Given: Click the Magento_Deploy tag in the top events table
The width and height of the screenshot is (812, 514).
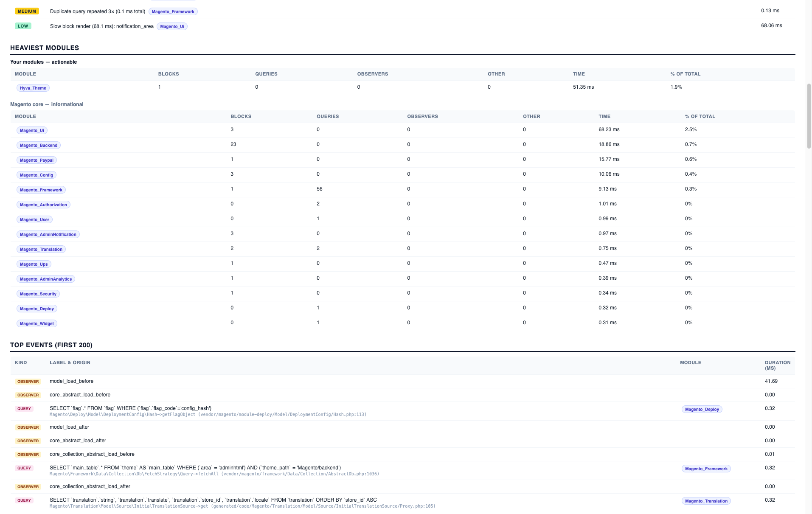Looking at the screenshot, I should (x=702, y=409).
